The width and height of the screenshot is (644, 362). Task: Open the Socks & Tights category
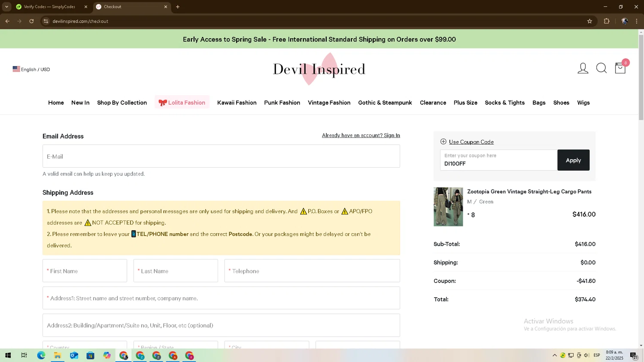(x=504, y=103)
